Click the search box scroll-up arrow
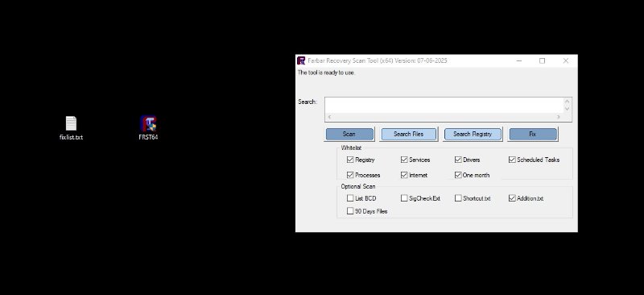 point(568,102)
